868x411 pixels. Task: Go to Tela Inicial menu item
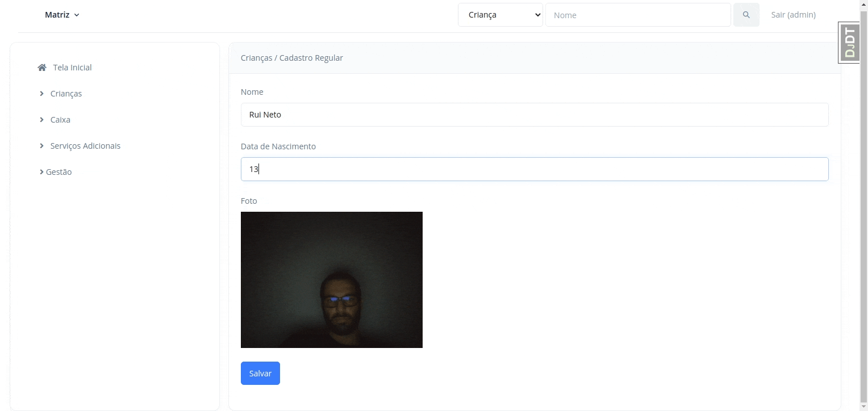72,68
